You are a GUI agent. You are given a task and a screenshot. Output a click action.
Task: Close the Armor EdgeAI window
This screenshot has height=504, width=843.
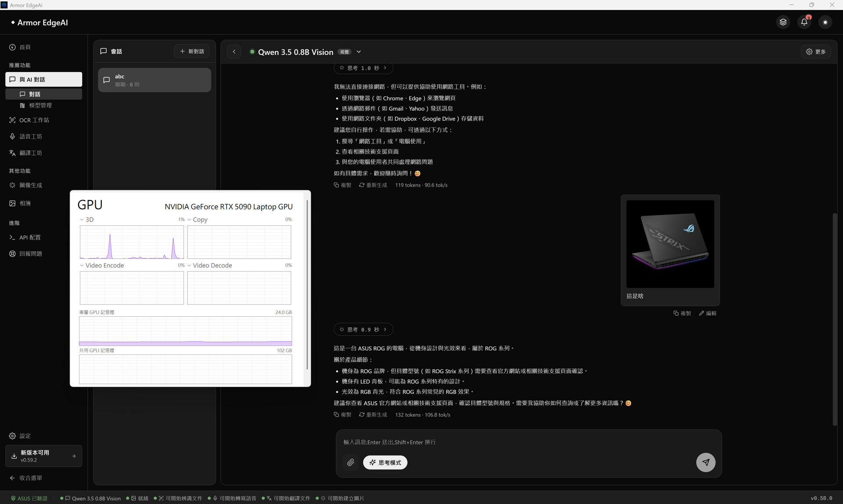(x=832, y=5)
